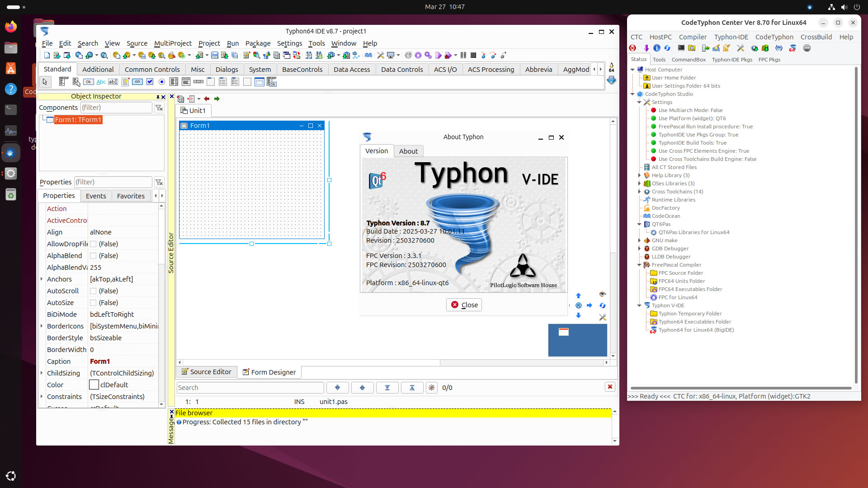Viewport: 868px width, 488px height.
Task: Click folder search icon in CodeTyphon Center
Action: pos(692,48)
